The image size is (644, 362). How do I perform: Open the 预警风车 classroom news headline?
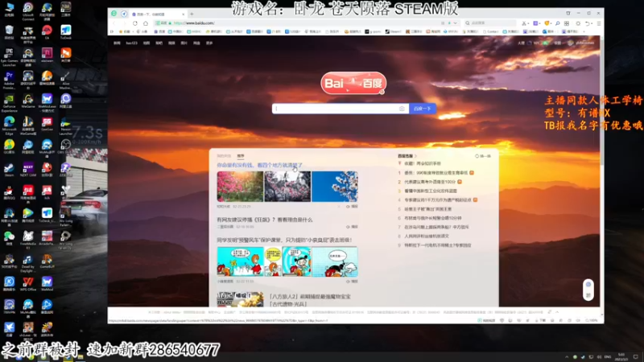tap(284, 240)
